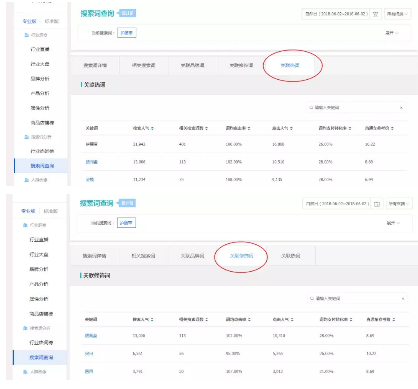Click the blue keyword link in the lower table's second row

coord(89,353)
